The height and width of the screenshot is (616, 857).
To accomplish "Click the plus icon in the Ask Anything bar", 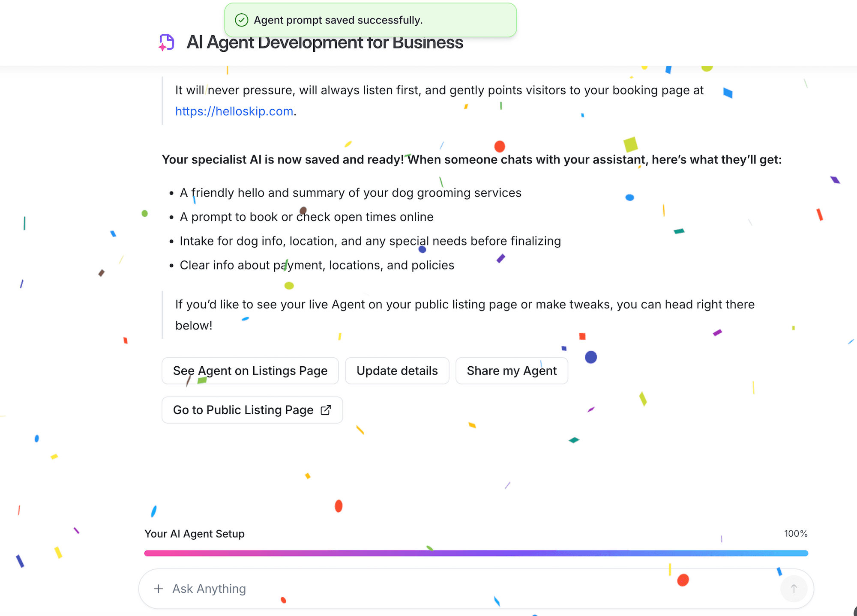I will (159, 589).
